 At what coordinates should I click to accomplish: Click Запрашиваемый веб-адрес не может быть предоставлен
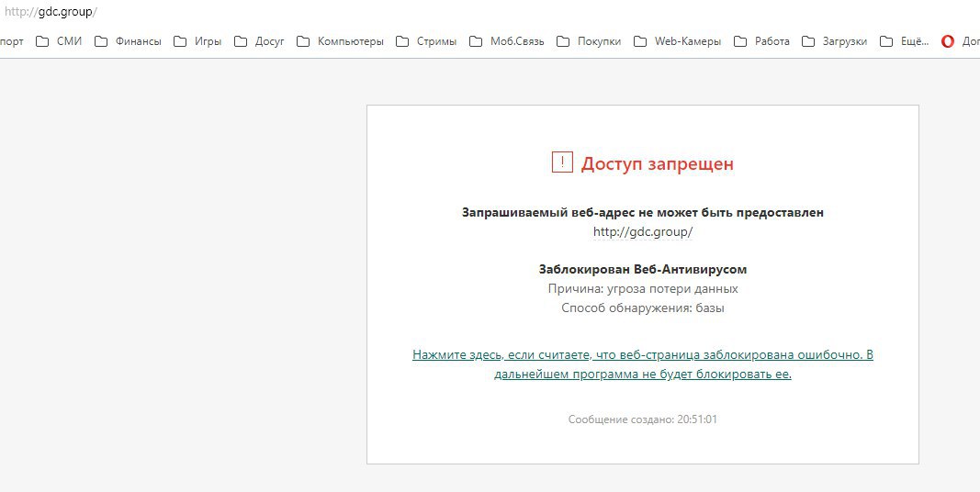coord(643,212)
